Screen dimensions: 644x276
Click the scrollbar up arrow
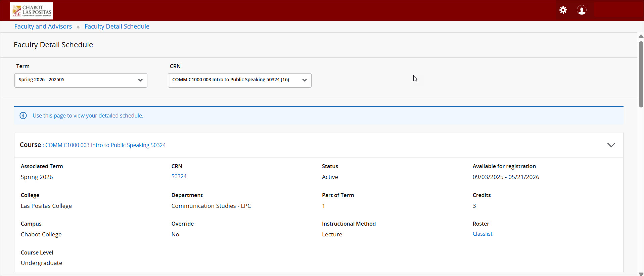(x=641, y=36)
